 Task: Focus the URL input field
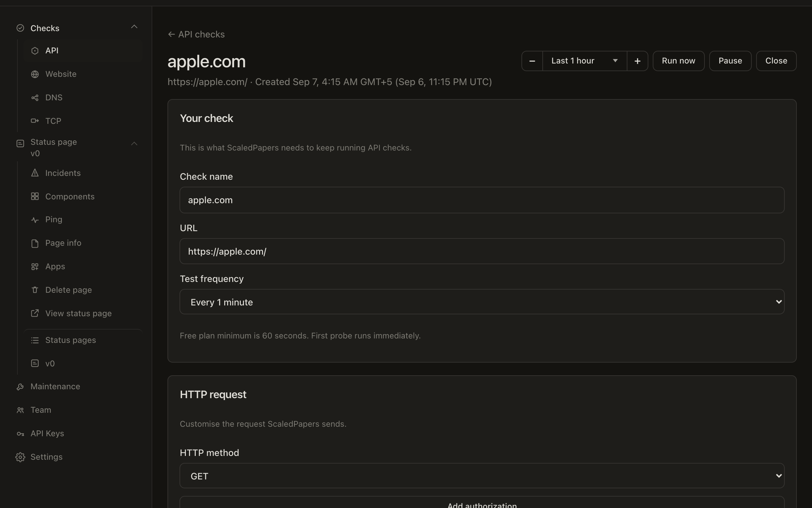click(482, 251)
